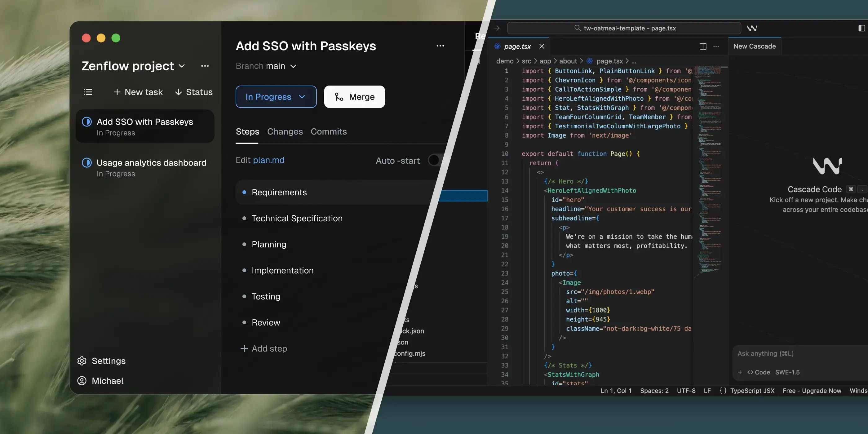Open the task list view icon in Zenflow sidebar

pyautogui.click(x=88, y=92)
